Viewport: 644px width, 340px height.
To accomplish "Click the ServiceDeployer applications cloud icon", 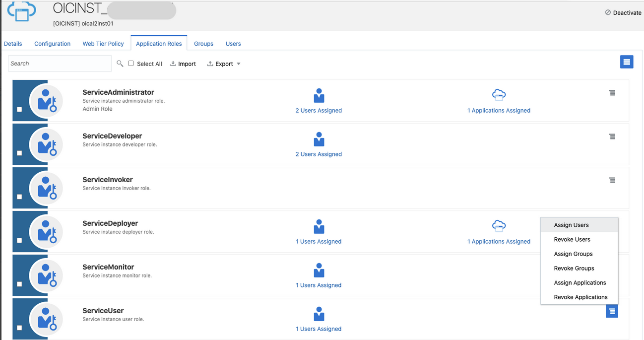I will click(x=499, y=226).
